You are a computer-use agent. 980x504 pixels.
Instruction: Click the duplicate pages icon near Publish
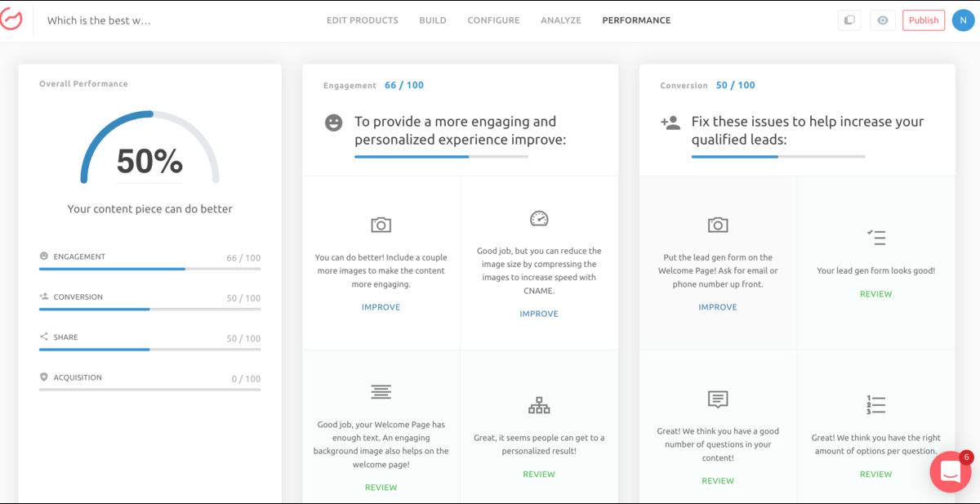point(849,20)
